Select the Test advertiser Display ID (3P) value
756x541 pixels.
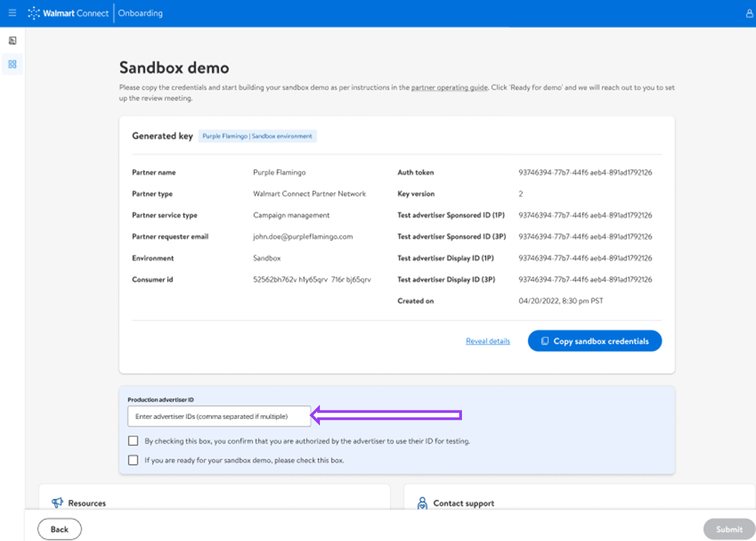click(585, 279)
